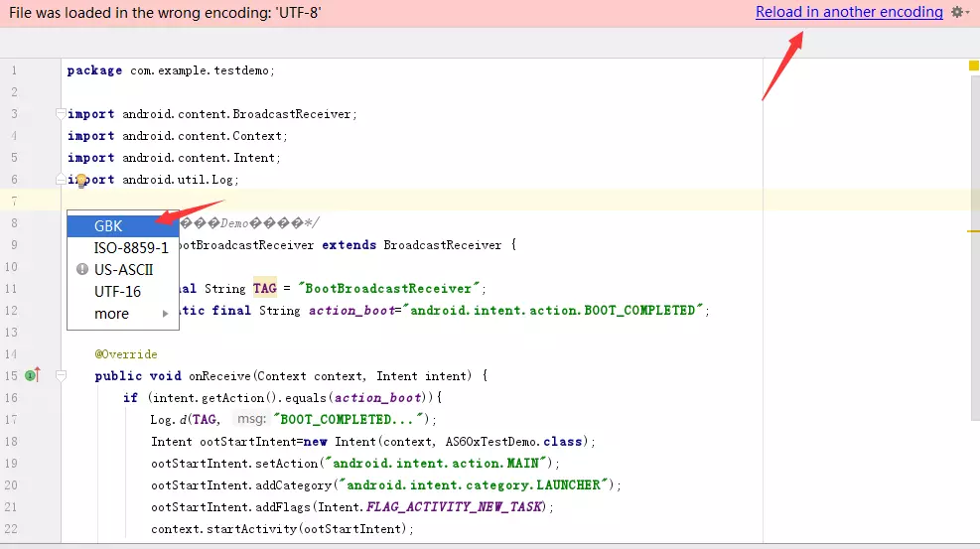The image size is (980, 549).
Task: Select GBK encoding from the popup
Action: (x=123, y=226)
